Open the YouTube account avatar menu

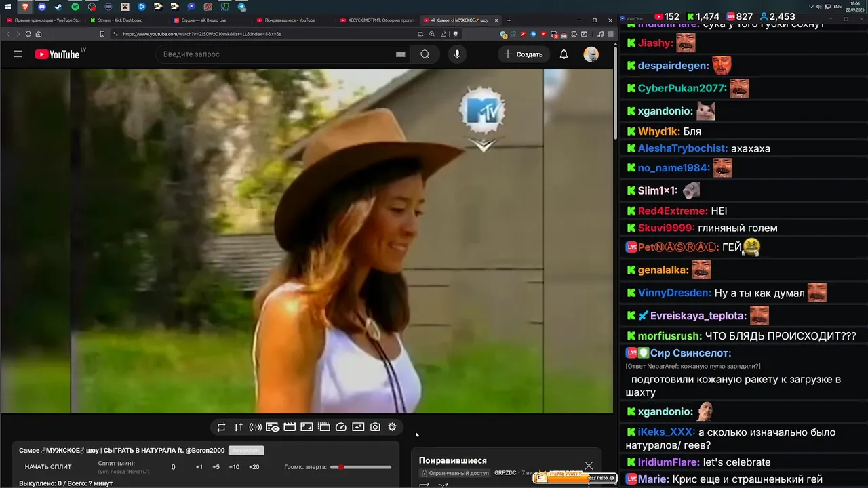pyautogui.click(x=591, y=54)
